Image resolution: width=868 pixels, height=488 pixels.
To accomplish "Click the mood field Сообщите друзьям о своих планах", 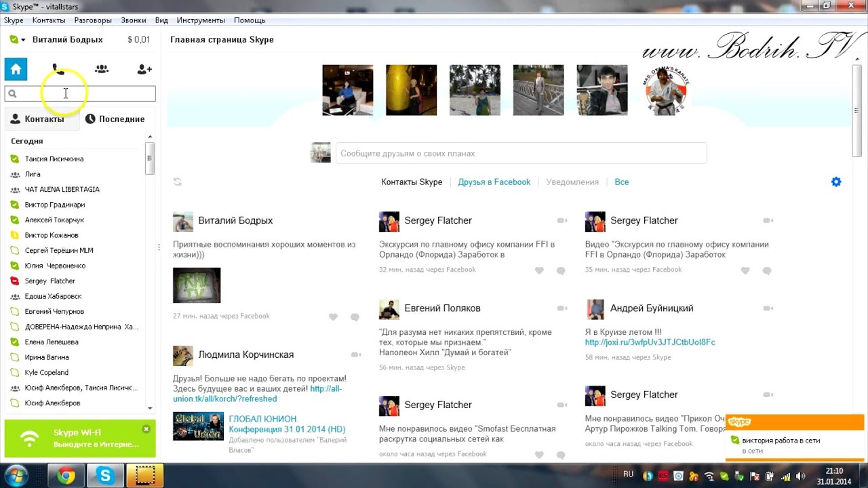I will tap(521, 153).
